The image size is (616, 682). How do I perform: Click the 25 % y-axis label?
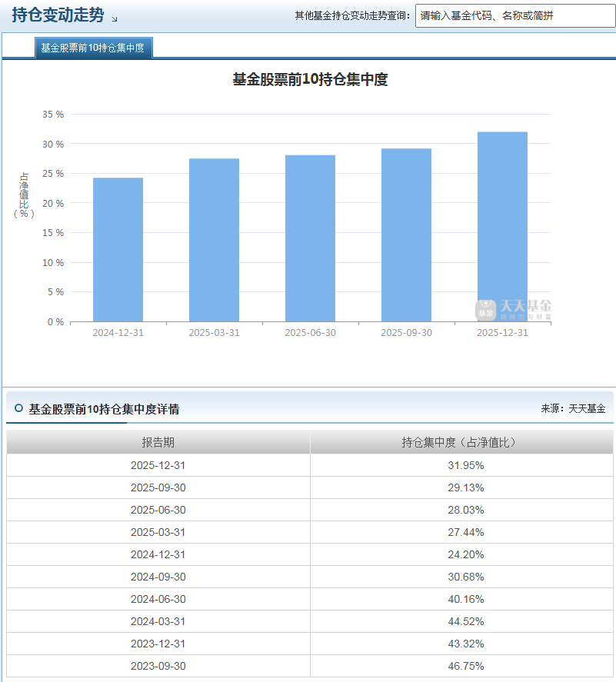pos(53,174)
